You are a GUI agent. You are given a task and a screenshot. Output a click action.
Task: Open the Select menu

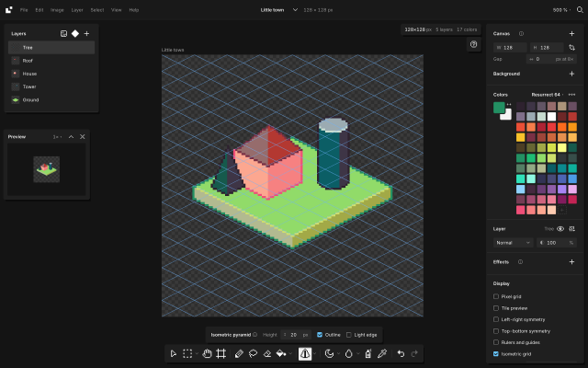pyautogui.click(x=97, y=10)
